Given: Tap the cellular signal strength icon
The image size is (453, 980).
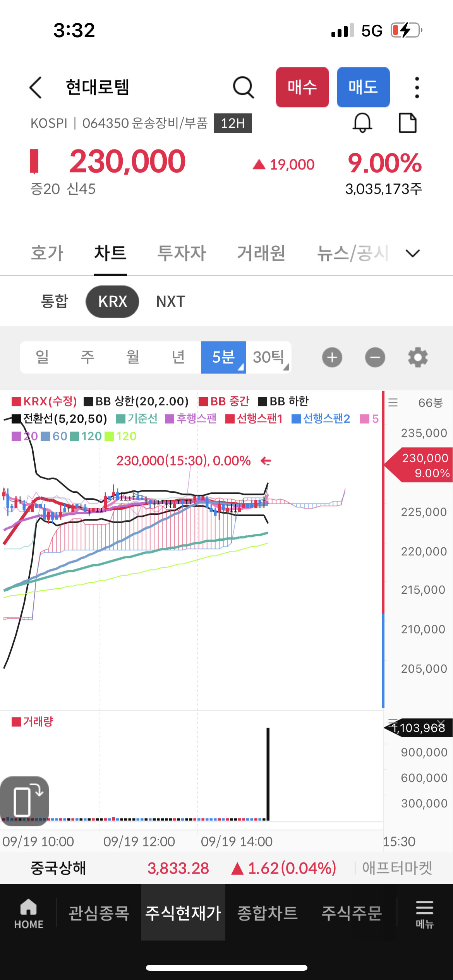Looking at the screenshot, I should tap(343, 30).
